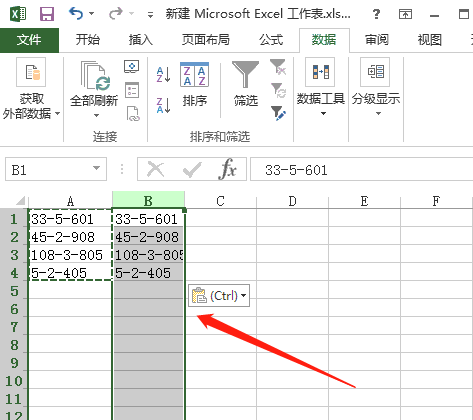
Task: Expand the 分级显示 dropdown arrow
Action: point(378,114)
